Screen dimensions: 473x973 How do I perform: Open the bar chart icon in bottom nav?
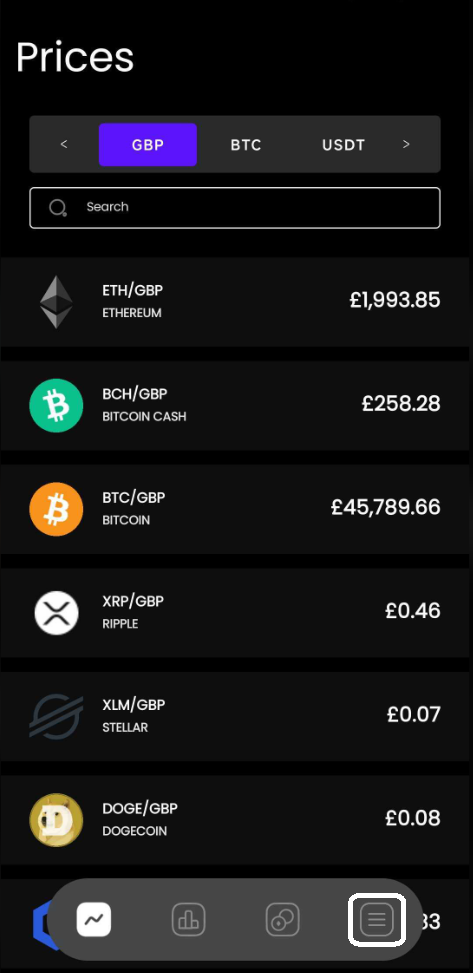coord(188,920)
